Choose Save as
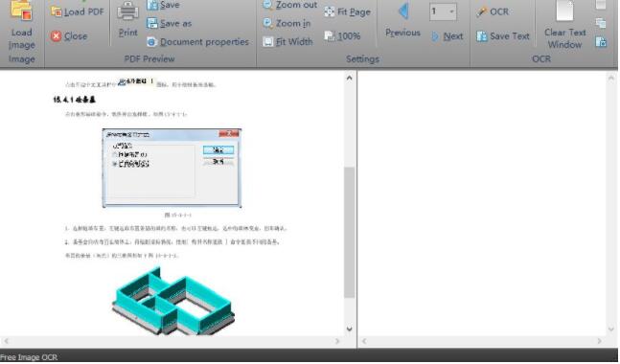620x364 pixels. click(x=170, y=23)
